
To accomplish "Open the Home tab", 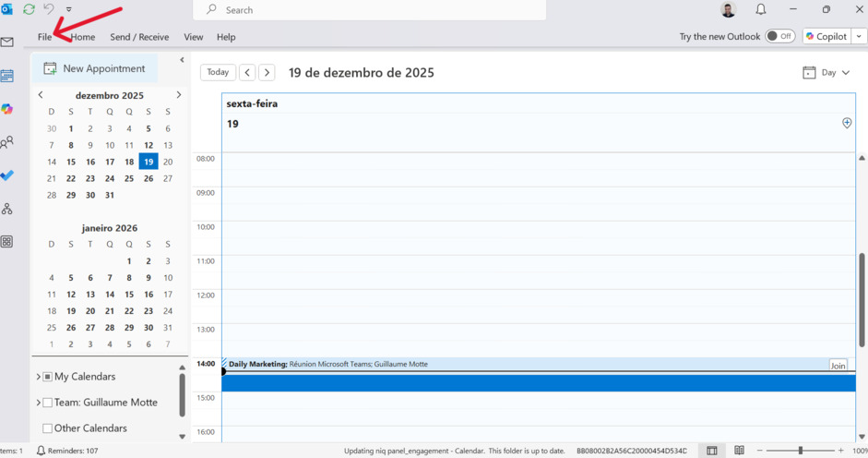I will click(83, 37).
